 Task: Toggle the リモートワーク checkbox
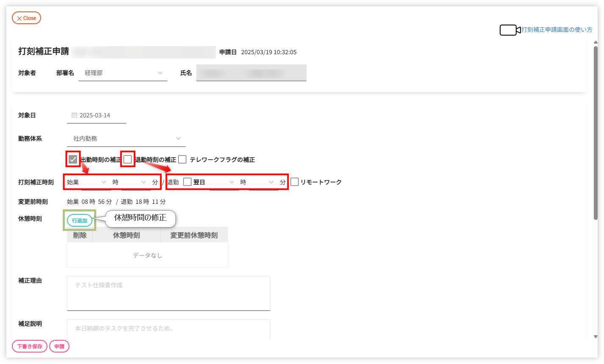tap(295, 182)
